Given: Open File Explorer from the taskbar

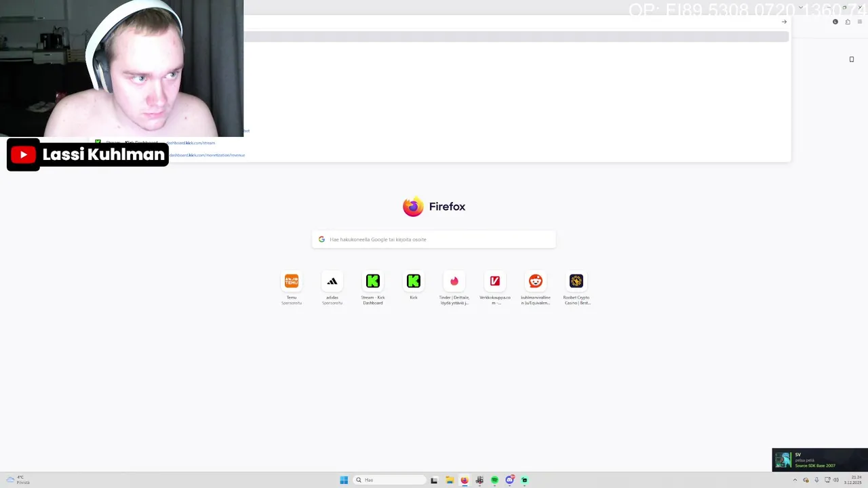Looking at the screenshot, I should (449, 480).
